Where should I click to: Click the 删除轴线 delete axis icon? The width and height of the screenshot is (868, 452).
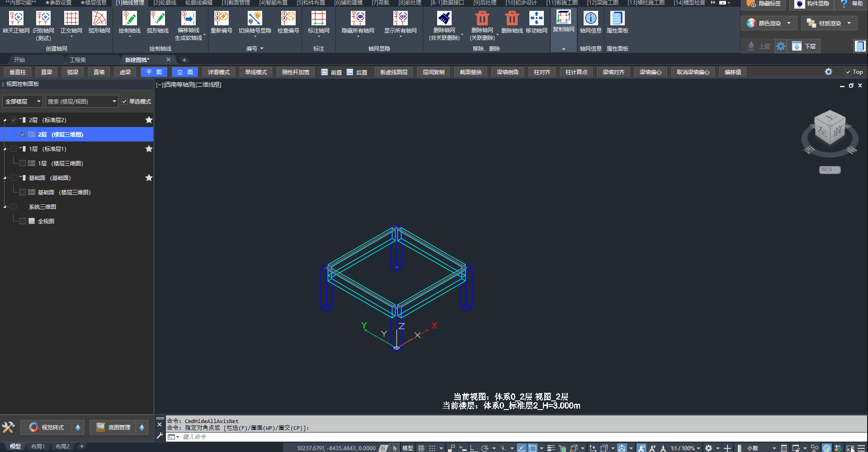click(x=512, y=19)
